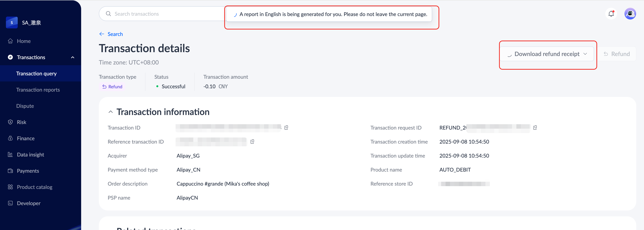Viewport: 644px width, 230px height.
Task: Click the SA merchant logo icon
Action: click(12, 22)
